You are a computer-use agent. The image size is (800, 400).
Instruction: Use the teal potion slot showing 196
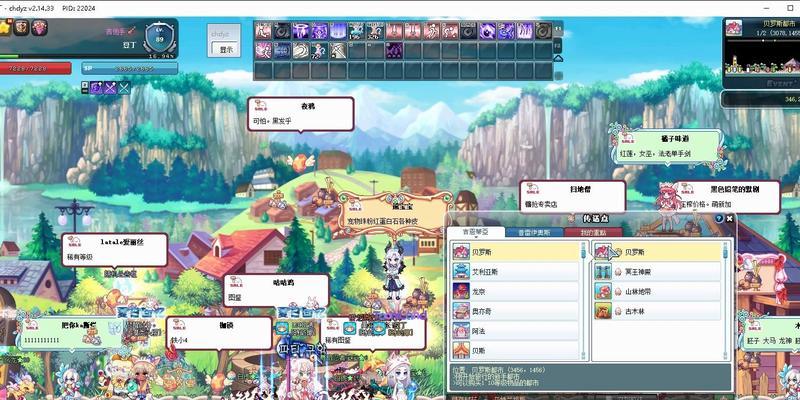pos(357,31)
